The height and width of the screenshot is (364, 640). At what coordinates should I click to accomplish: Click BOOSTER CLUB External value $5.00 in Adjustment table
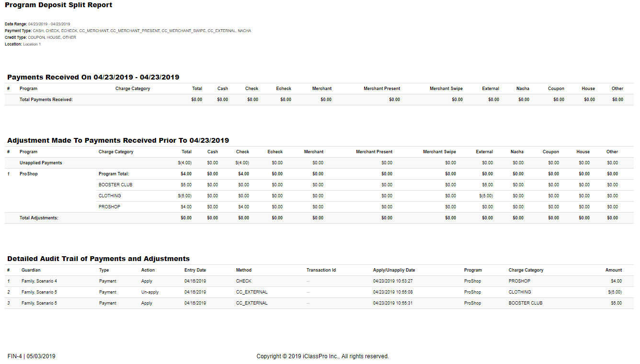tap(487, 185)
